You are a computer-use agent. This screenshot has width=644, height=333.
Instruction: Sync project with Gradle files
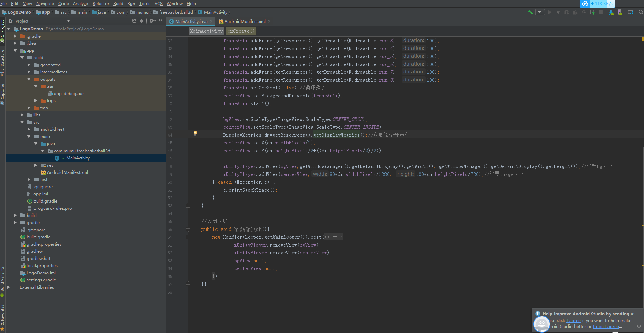pyautogui.click(x=611, y=12)
